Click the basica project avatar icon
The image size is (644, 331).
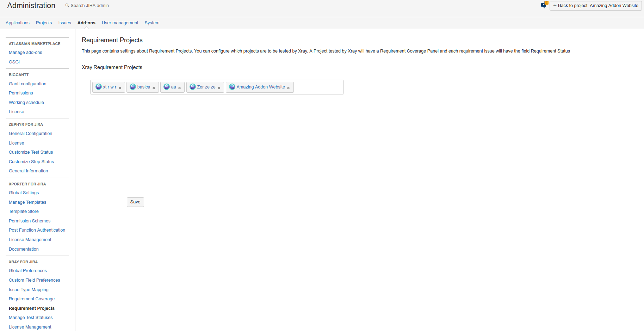coord(133,87)
